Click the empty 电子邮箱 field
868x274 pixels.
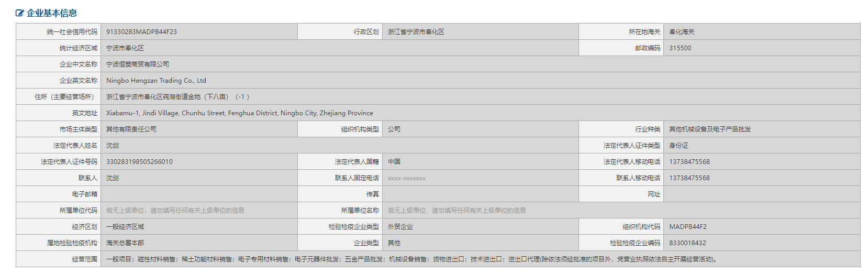(199, 194)
